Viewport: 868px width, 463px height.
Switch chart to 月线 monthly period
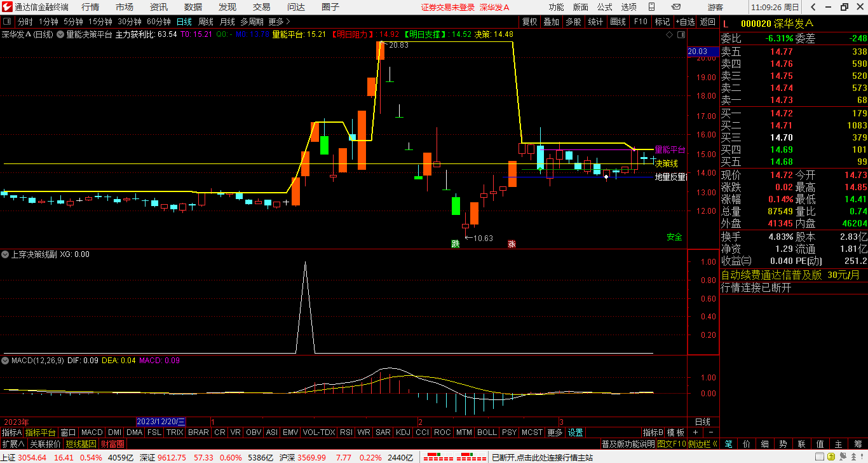tap(227, 22)
